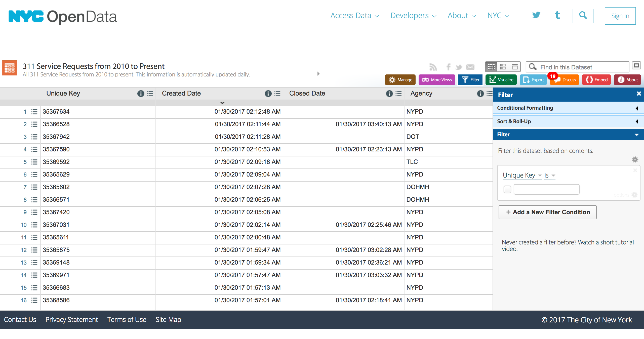Click the Access Data menu item
Screen dimensions: 644x339
[354, 15]
